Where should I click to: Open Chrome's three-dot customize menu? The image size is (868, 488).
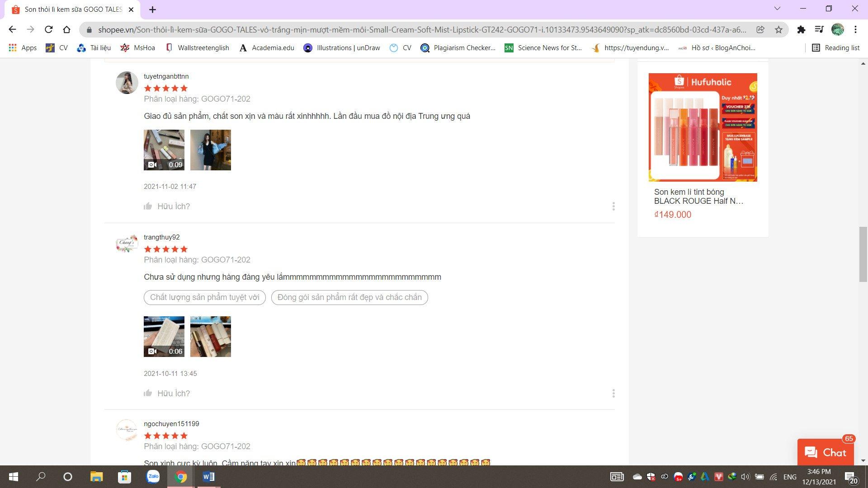855,30
